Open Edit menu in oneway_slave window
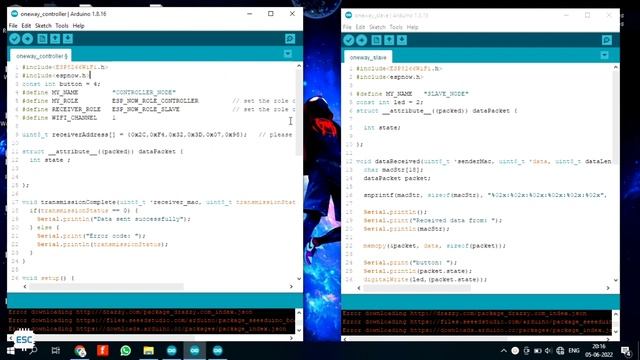This screenshot has width=640, height=360. click(360, 27)
